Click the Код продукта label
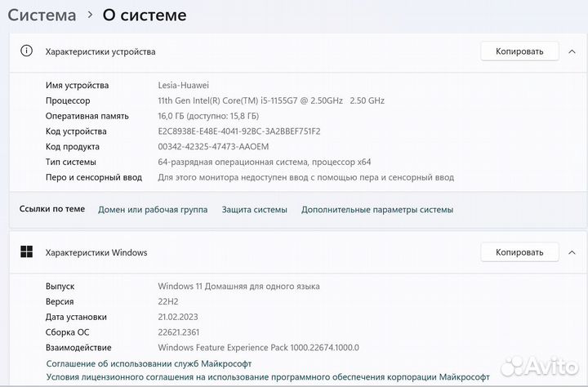The width and height of the screenshot is (588, 387). point(73,147)
